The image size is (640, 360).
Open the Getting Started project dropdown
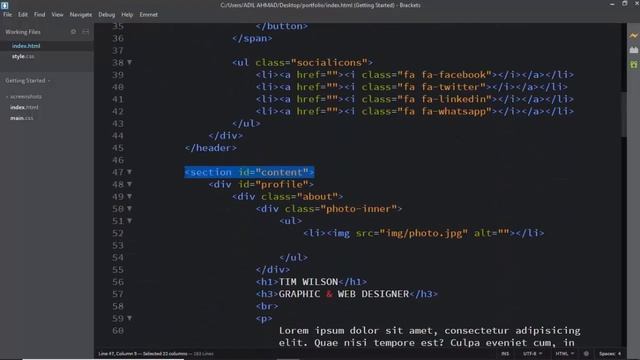click(x=28, y=80)
